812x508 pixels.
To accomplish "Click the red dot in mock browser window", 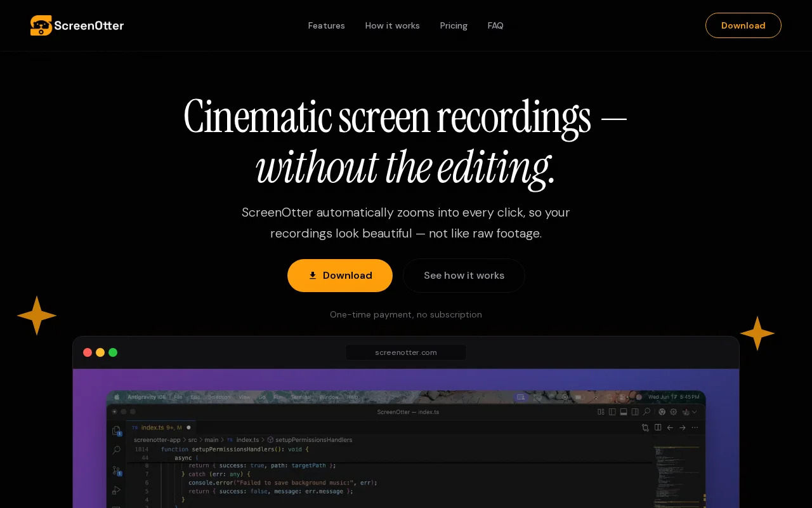I will [x=88, y=352].
